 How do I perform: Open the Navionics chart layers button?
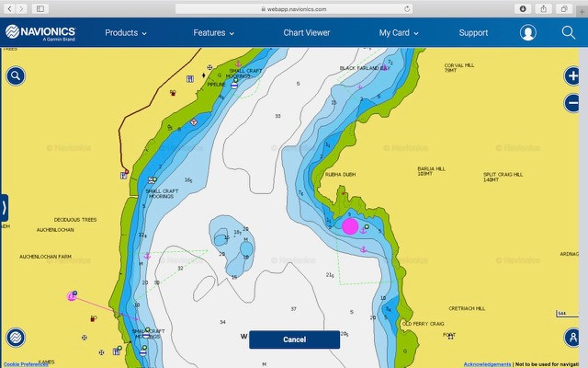tap(16, 338)
